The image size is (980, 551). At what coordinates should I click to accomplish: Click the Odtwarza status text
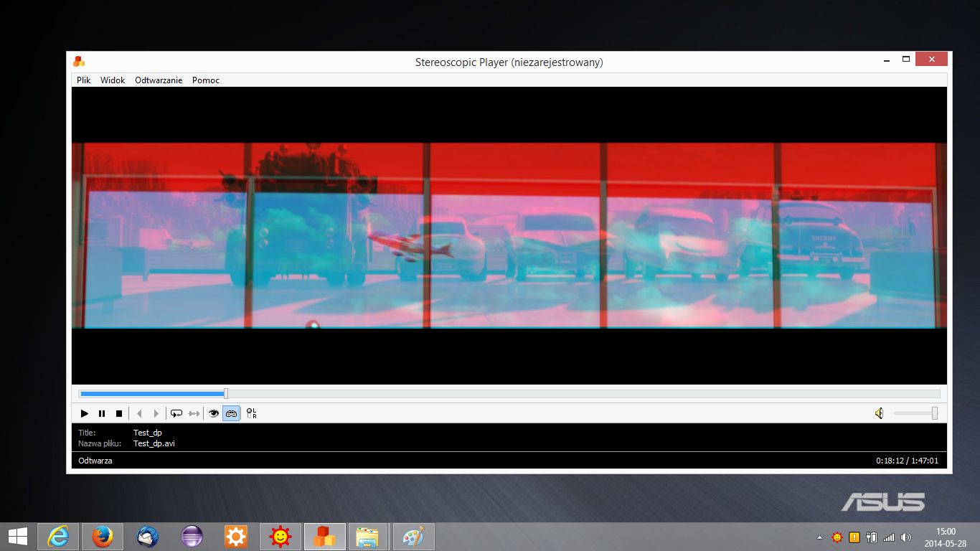pyautogui.click(x=95, y=461)
